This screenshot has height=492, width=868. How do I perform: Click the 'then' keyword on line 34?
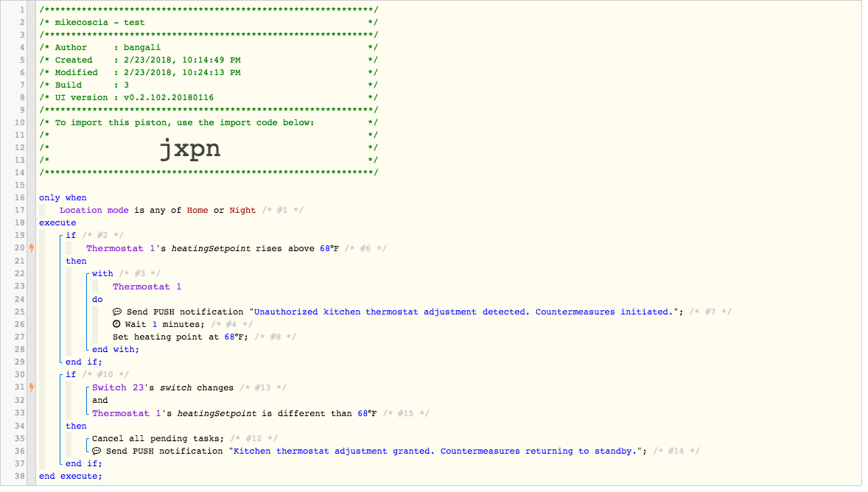point(76,426)
